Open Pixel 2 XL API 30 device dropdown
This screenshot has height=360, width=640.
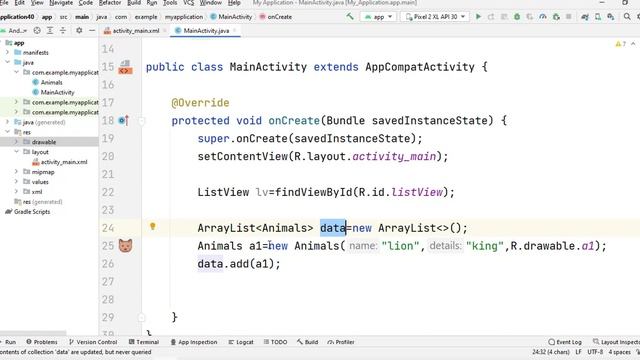(x=435, y=17)
